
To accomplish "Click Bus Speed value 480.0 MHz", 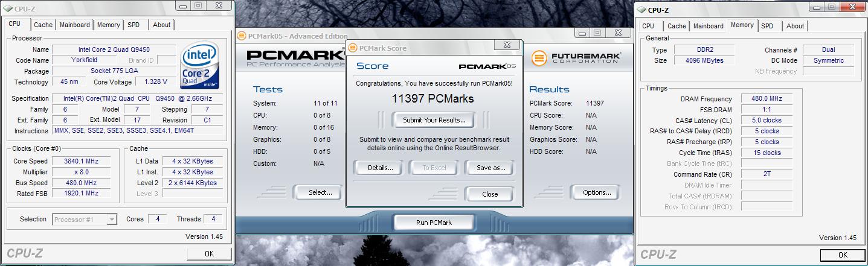I will click(x=80, y=183).
